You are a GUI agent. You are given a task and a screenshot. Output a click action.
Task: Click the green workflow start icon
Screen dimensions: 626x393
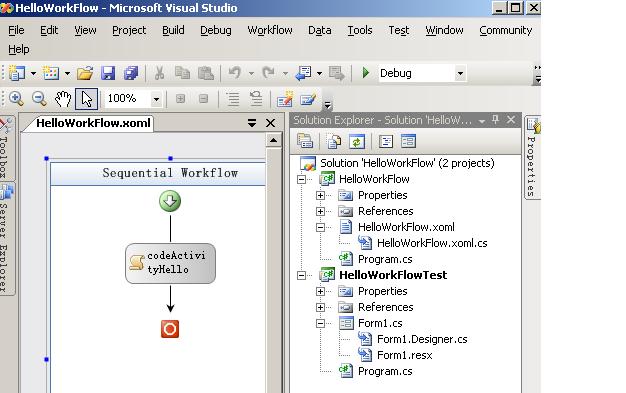[x=170, y=201]
